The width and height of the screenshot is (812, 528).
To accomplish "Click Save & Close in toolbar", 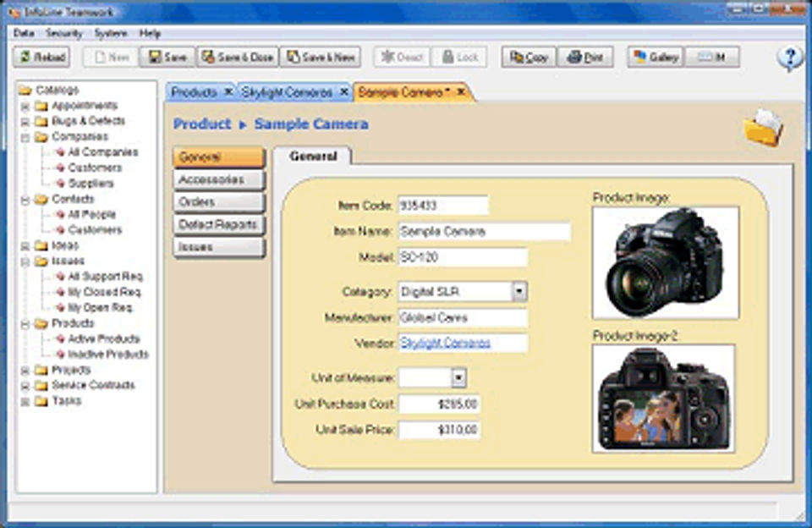I will (238, 57).
